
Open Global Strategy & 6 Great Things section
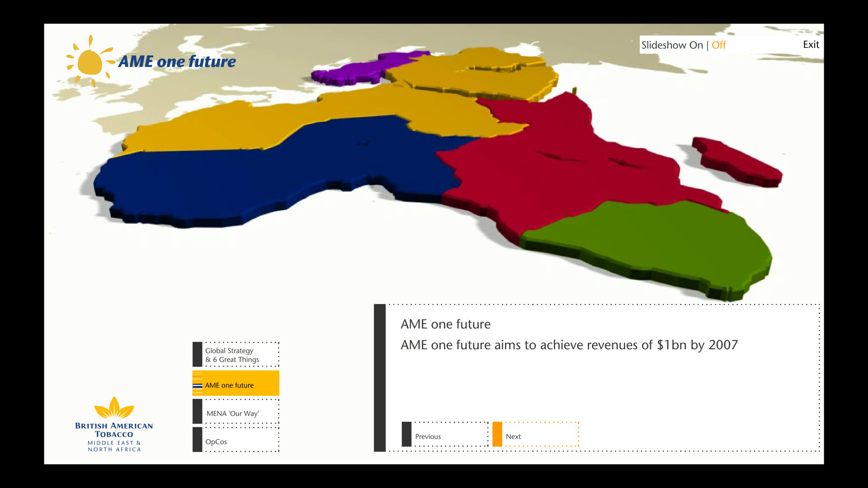232,355
